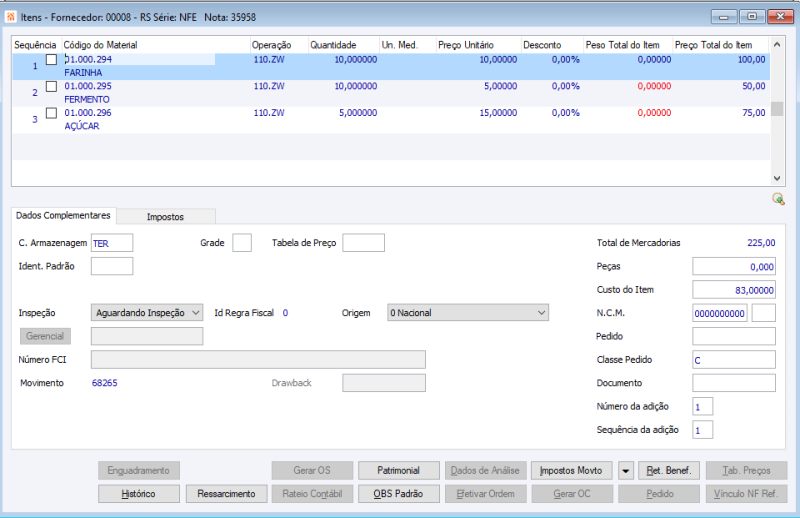Click the application icon in the title bar
The height and width of the screenshot is (518, 800).
(x=12, y=16)
